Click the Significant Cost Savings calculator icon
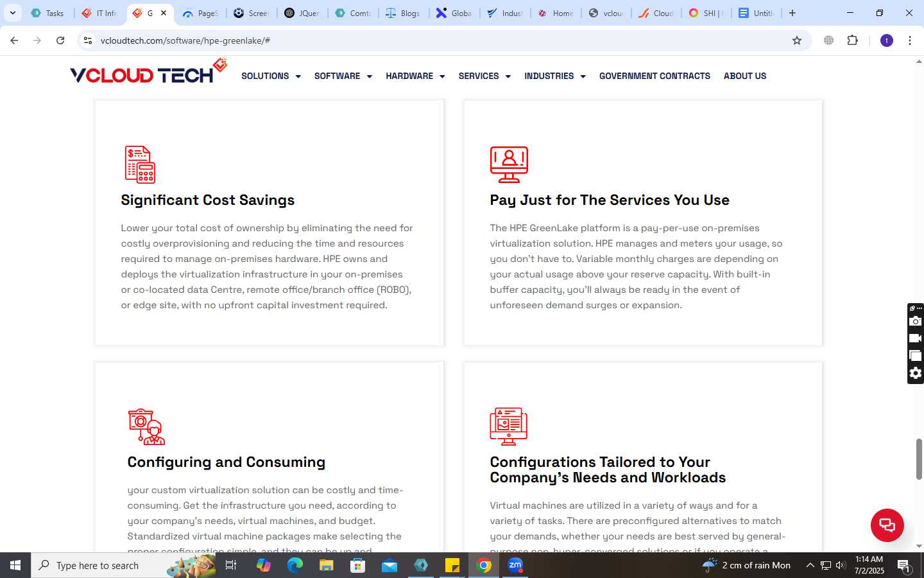The image size is (924, 578). [x=140, y=164]
